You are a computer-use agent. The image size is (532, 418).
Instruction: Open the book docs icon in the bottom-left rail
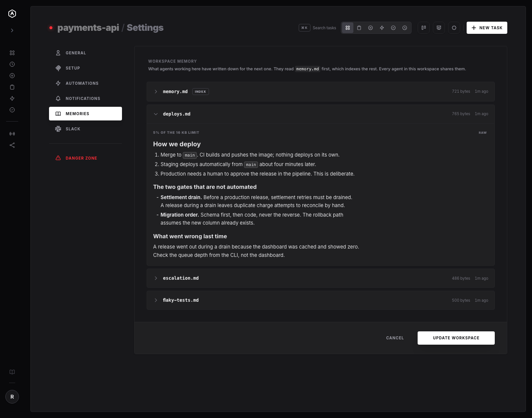coord(12,372)
